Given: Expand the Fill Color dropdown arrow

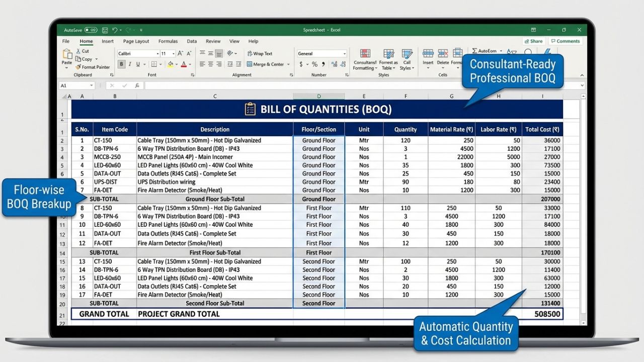Looking at the screenshot, I should (176, 64).
